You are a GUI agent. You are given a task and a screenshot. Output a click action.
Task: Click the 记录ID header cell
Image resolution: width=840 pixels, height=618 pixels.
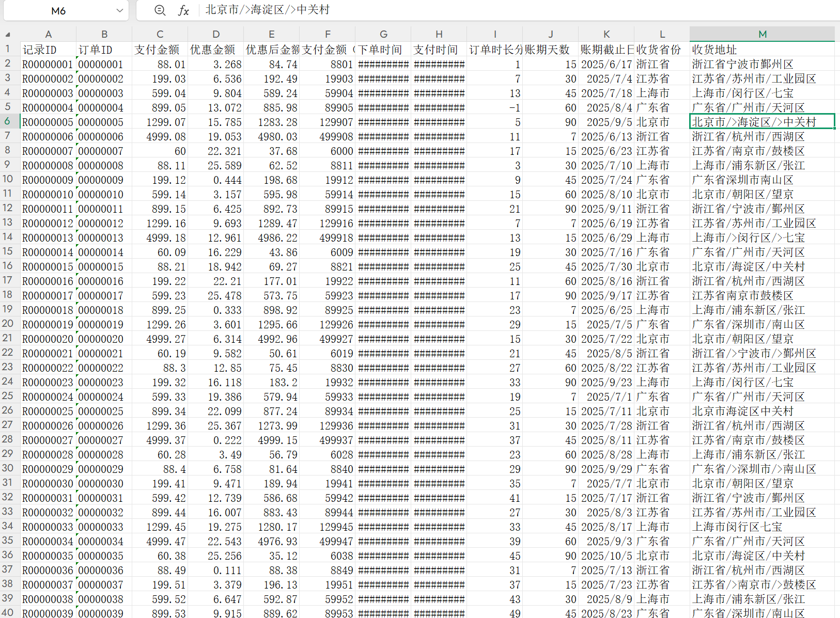pyautogui.click(x=48, y=50)
